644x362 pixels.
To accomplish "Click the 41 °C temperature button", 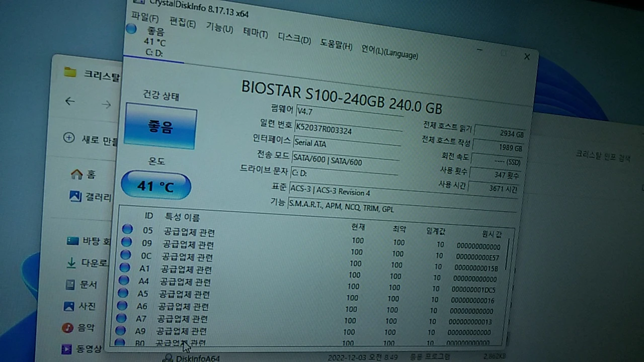I will point(156,186).
